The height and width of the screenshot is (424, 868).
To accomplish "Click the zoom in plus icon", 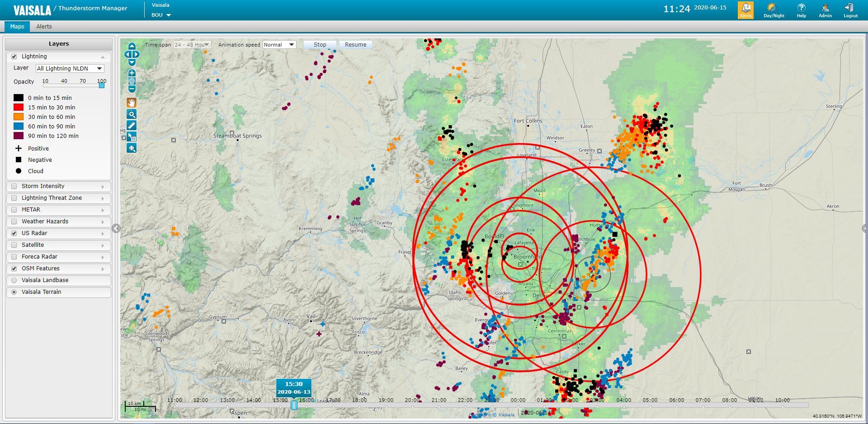I will [x=131, y=73].
